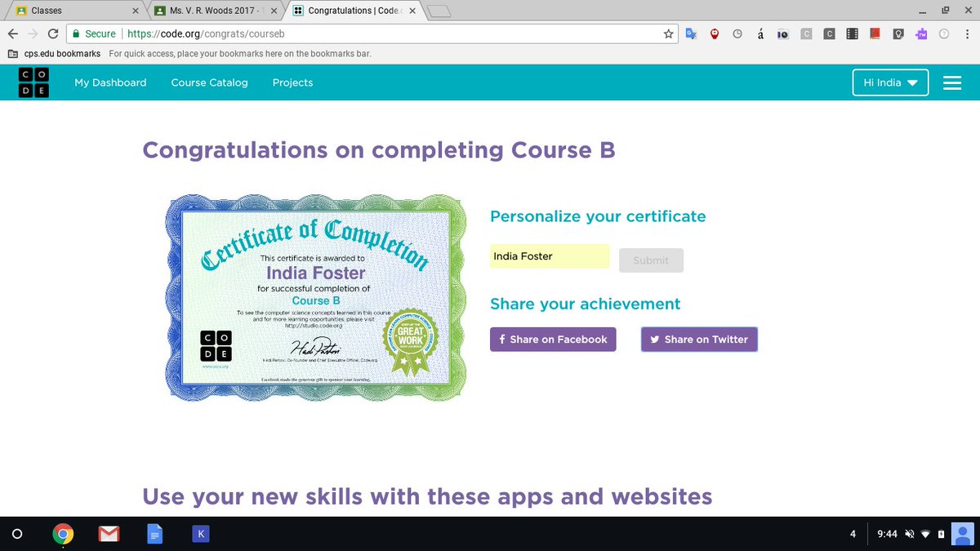
Task: Select the Congratulations Code.org tab
Action: (355, 11)
